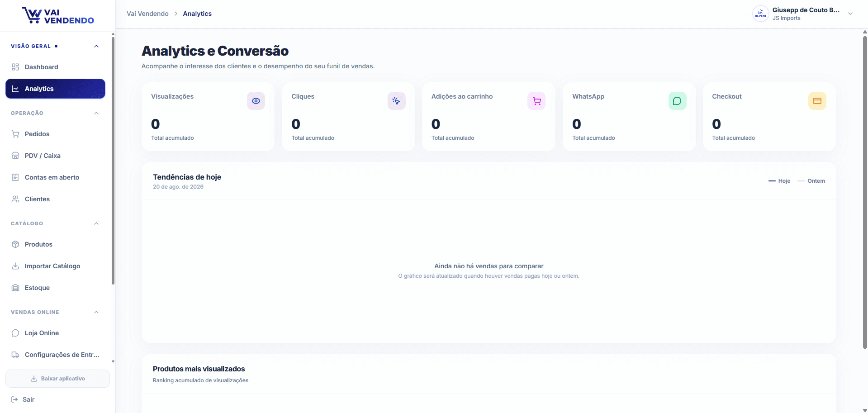Click the sidebar vertical scrollbar

point(113,161)
